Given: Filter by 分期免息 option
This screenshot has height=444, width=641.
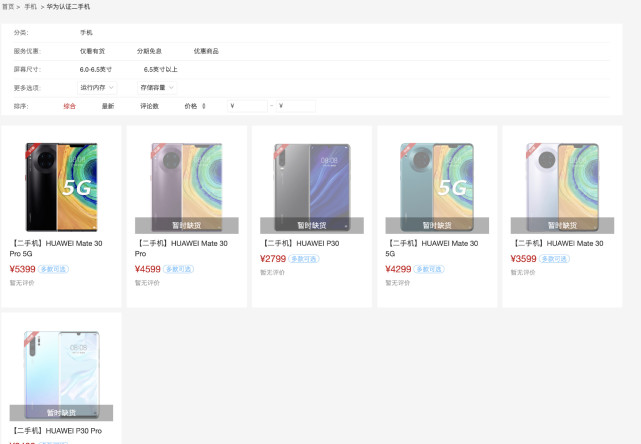Looking at the screenshot, I should [149, 51].
